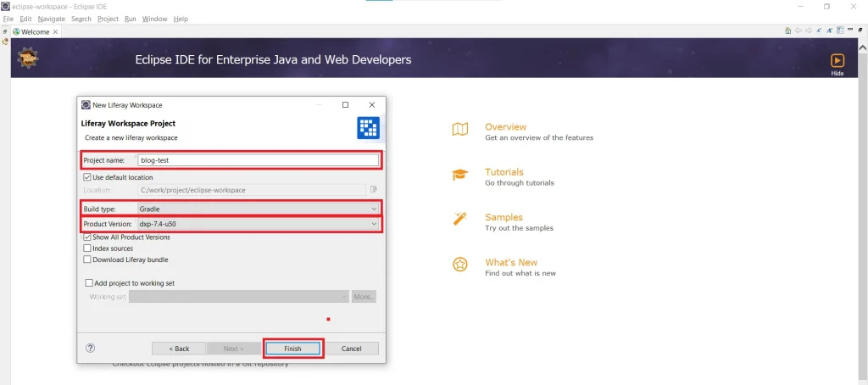Screen dimensions: 868x385
Task: Click the Finish button
Action: coord(292,349)
